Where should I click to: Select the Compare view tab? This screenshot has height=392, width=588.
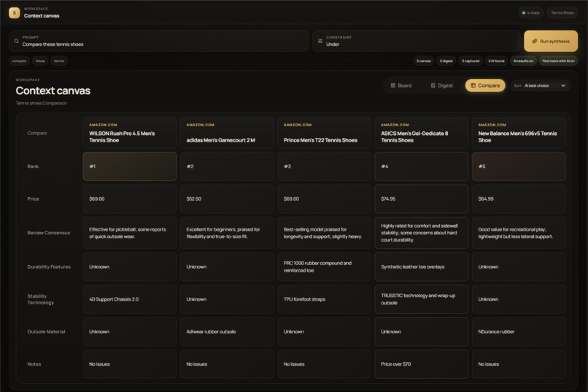click(x=485, y=85)
